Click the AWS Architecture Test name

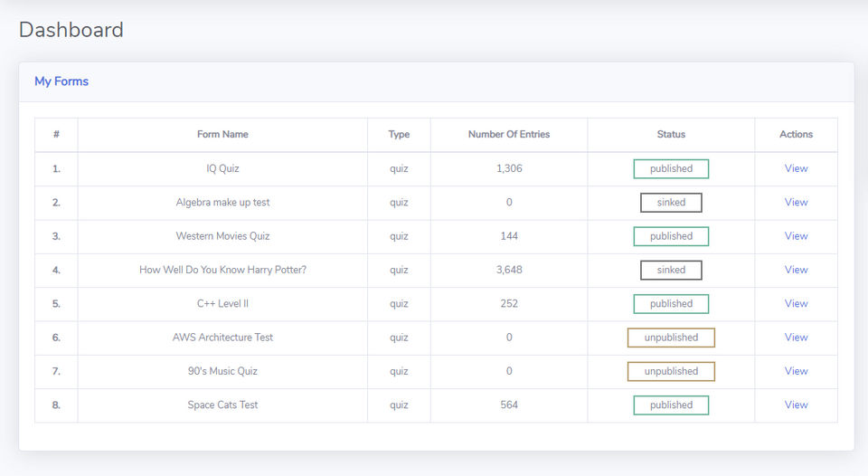pyautogui.click(x=222, y=338)
